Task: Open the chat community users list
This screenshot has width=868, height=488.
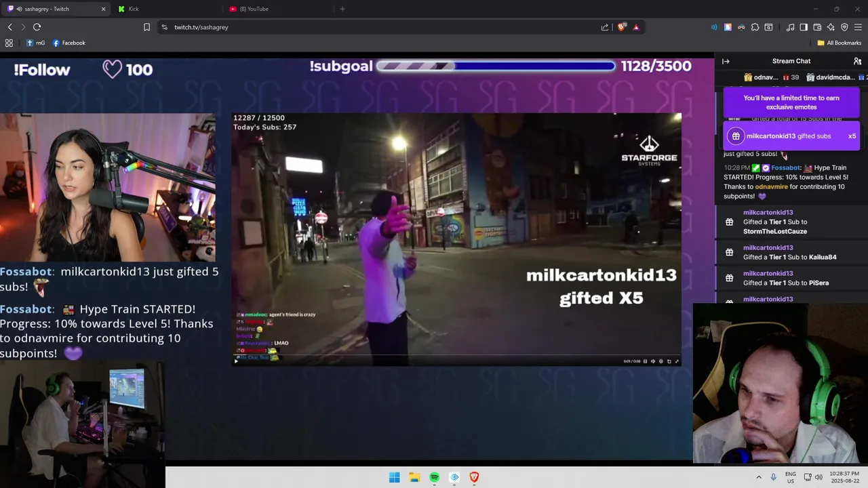Action: point(857,61)
